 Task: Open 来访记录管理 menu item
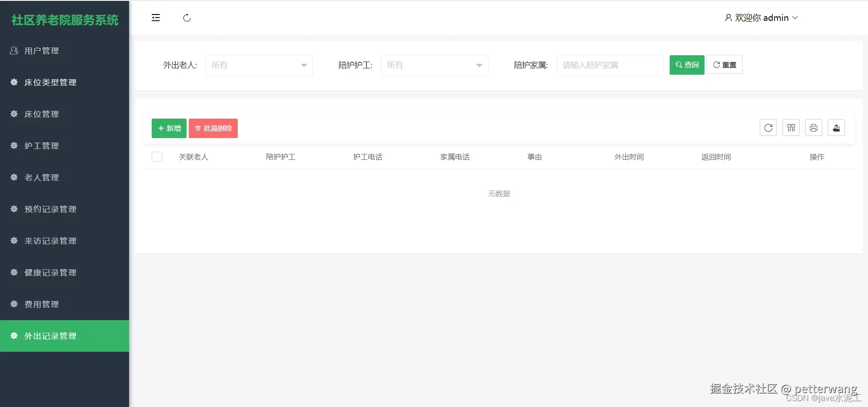64,241
